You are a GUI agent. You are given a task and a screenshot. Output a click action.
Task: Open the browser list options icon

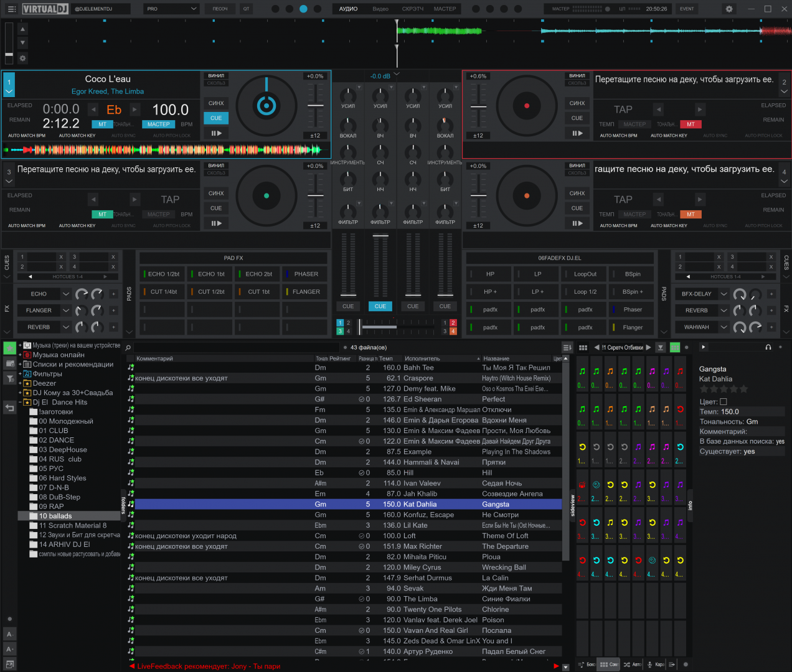tap(567, 348)
